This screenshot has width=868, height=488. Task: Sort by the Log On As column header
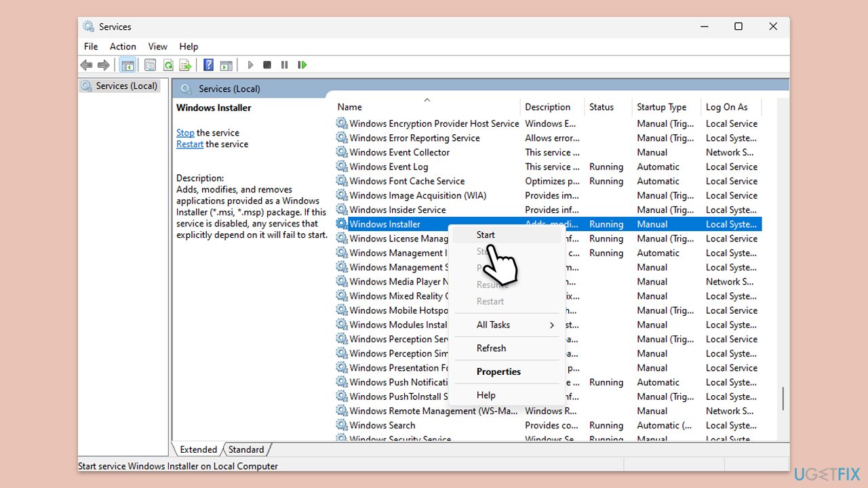click(732, 107)
